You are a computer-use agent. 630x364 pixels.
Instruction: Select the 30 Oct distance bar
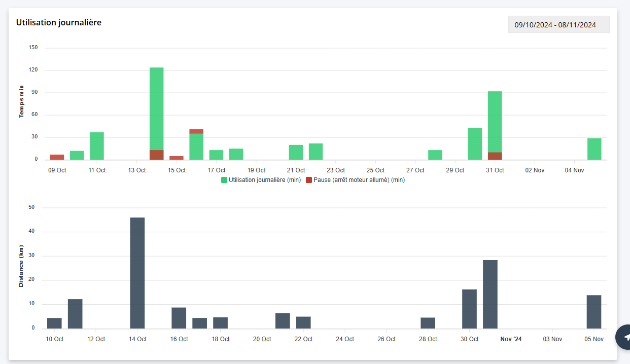coord(469,309)
